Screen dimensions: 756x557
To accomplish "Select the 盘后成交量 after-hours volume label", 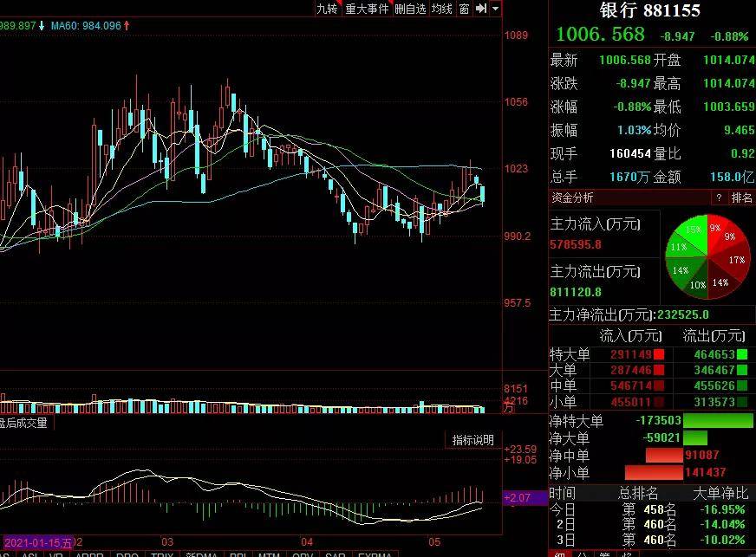I will [24, 423].
